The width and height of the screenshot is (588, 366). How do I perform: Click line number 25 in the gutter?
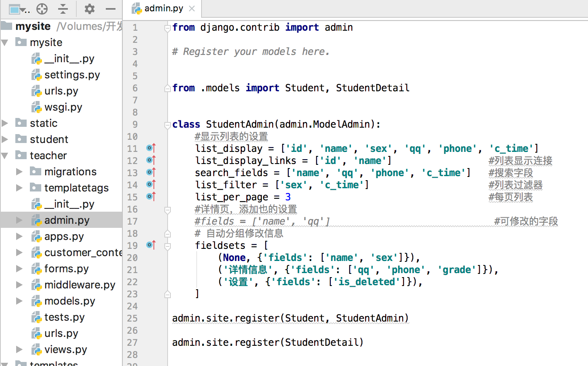(x=132, y=318)
